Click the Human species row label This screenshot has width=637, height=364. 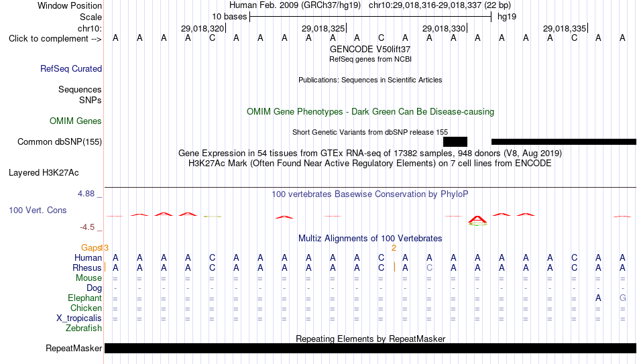(x=88, y=258)
